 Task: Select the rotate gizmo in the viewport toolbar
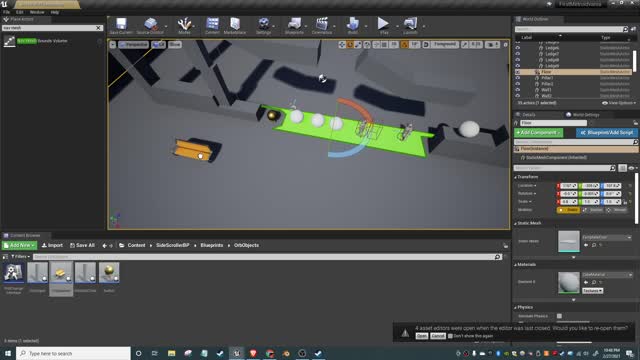(350, 44)
